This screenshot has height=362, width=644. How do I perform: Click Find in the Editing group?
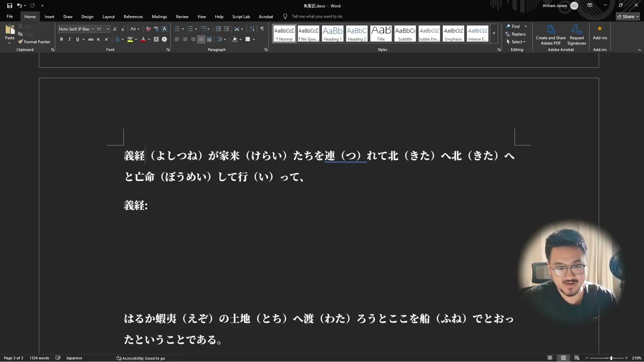[x=513, y=27]
